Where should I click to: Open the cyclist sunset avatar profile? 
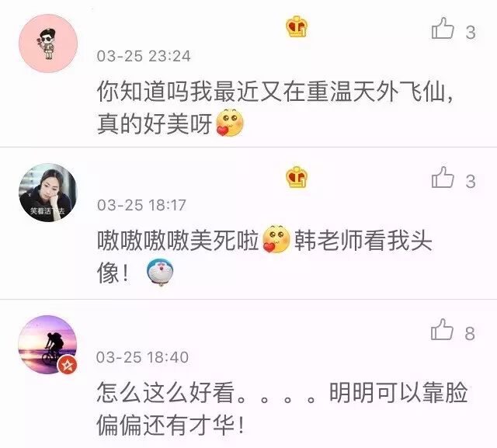click(x=47, y=345)
